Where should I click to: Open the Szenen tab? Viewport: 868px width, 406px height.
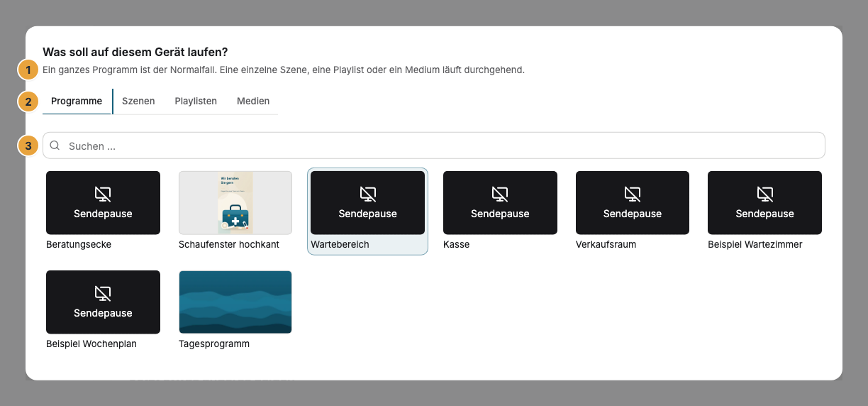pos(138,101)
